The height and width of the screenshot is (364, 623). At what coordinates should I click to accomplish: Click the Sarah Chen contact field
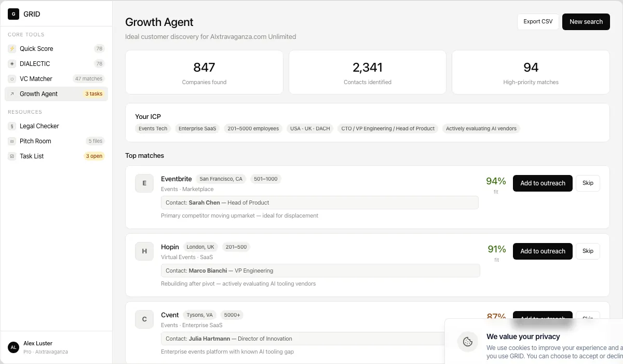tap(320, 203)
